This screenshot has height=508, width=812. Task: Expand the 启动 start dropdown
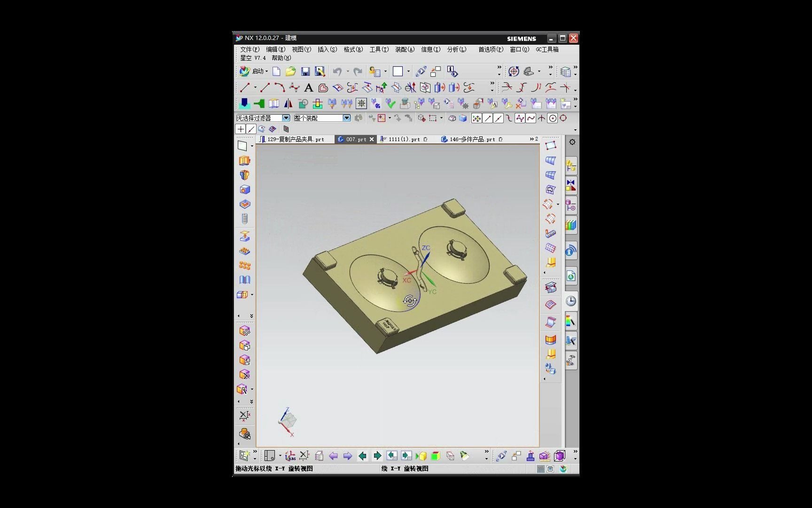click(266, 72)
